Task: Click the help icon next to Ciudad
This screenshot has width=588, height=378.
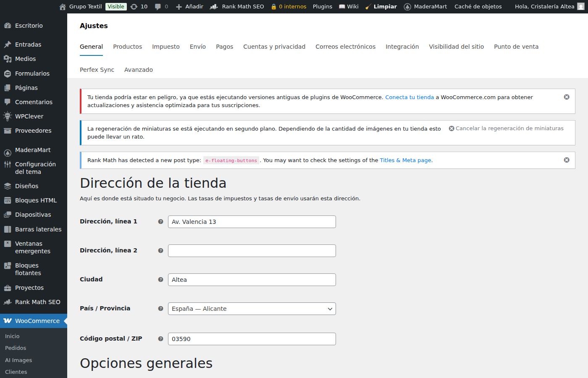Action: (x=160, y=280)
